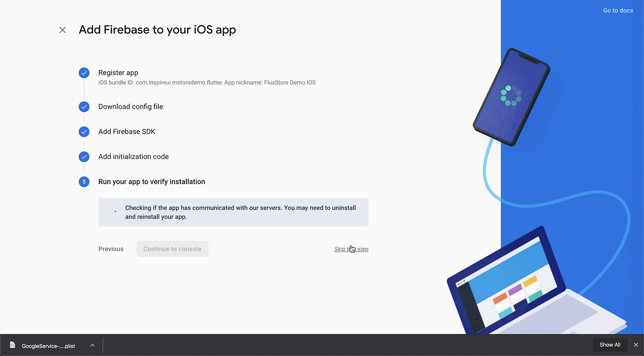
Task: Open the Download config file step
Action: click(x=131, y=107)
